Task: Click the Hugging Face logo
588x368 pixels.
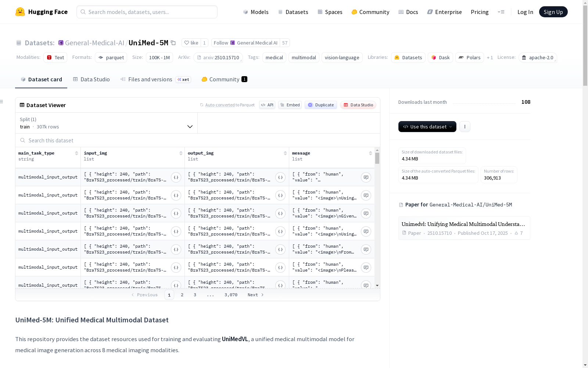Action: tap(42, 12)
